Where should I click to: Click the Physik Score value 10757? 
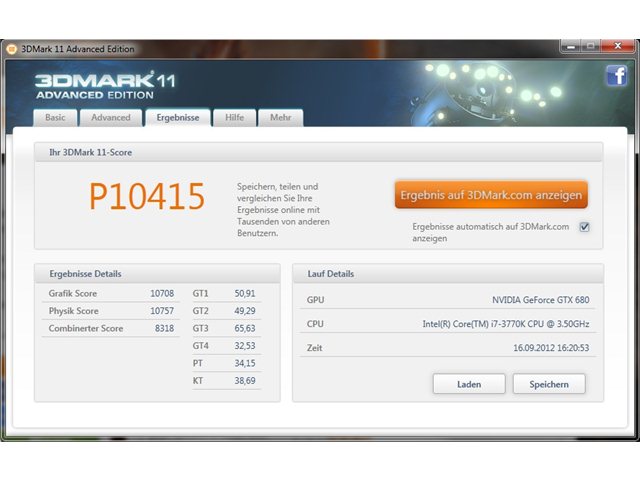(x=162, y=311)
